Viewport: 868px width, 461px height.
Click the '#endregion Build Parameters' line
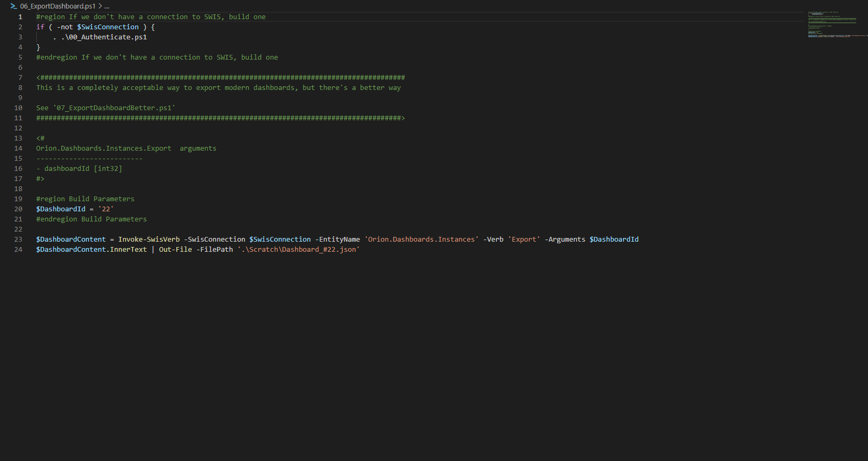[x=92, y=219]
